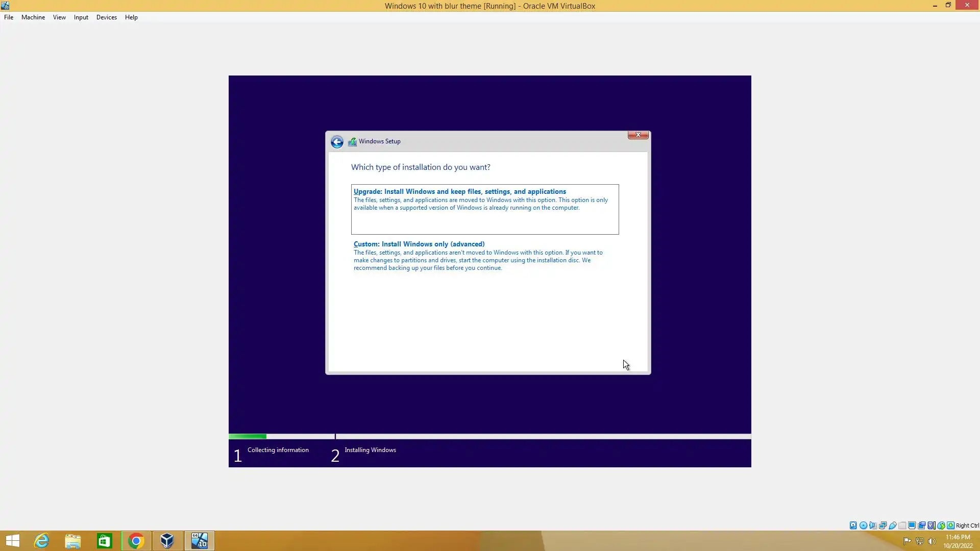Image resolution: width=980 pixels, height=551 pixels.
Task: Open the Devices menu
Action: [106, 17]
